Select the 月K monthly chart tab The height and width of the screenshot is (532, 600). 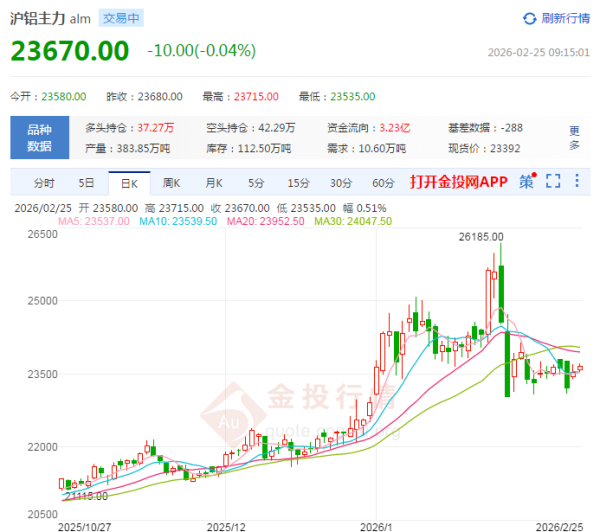pyautogui.click(x=214, y=183)
